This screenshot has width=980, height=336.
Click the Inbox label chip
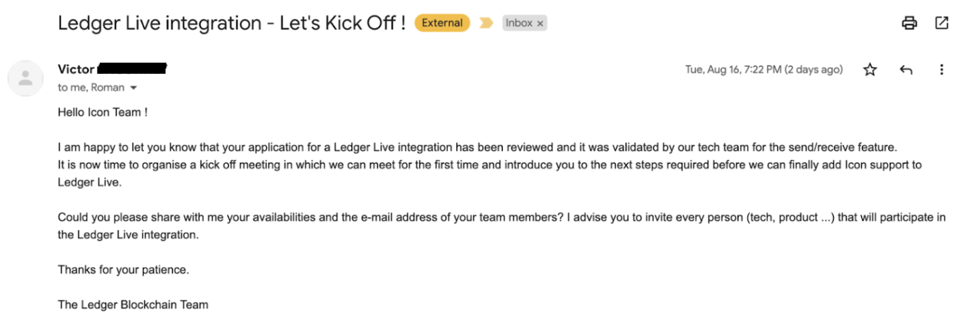[519, 23]
